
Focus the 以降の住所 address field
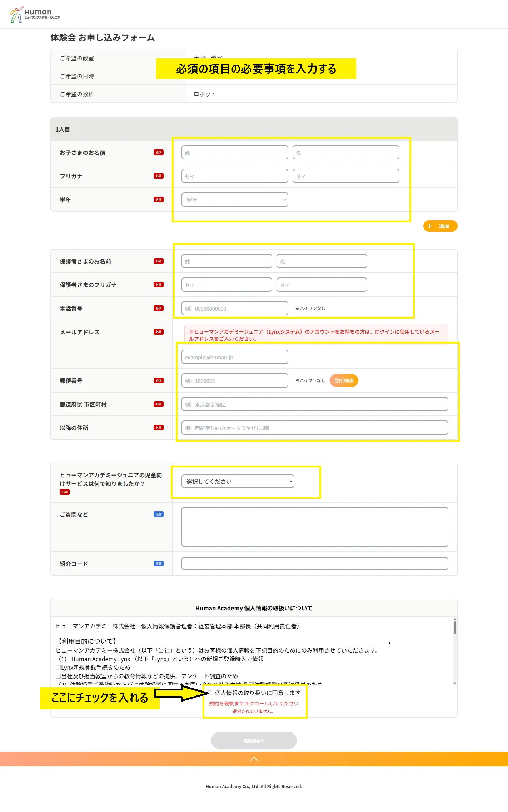314,428
